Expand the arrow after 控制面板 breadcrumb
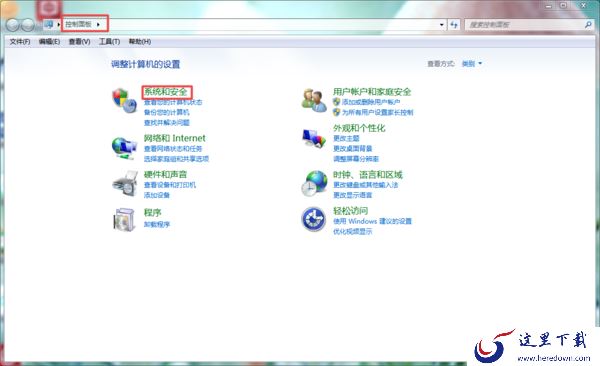The height and width of the screenshot is (366, 600). (x=98, y=25)
